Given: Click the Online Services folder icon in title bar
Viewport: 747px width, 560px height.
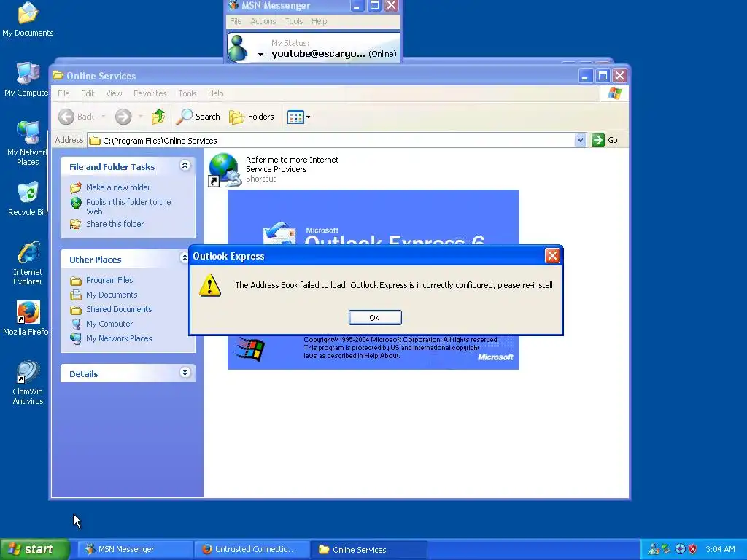Looking at the screenshot, I should [x=58, y=75].
